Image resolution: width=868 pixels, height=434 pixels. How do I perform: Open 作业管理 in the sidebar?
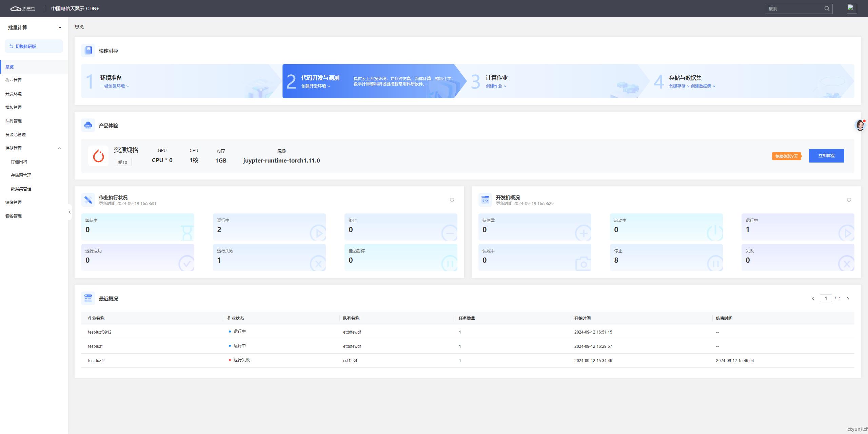[34, 80]
